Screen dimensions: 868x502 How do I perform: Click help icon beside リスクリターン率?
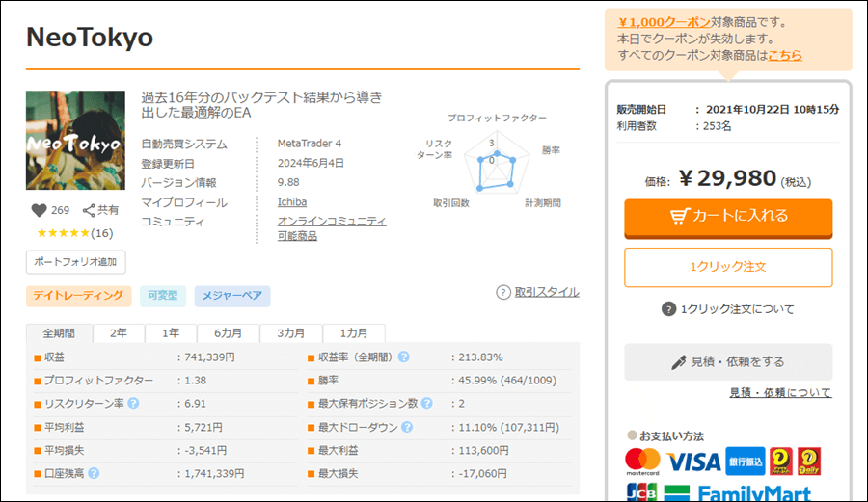tap(133, 403)
